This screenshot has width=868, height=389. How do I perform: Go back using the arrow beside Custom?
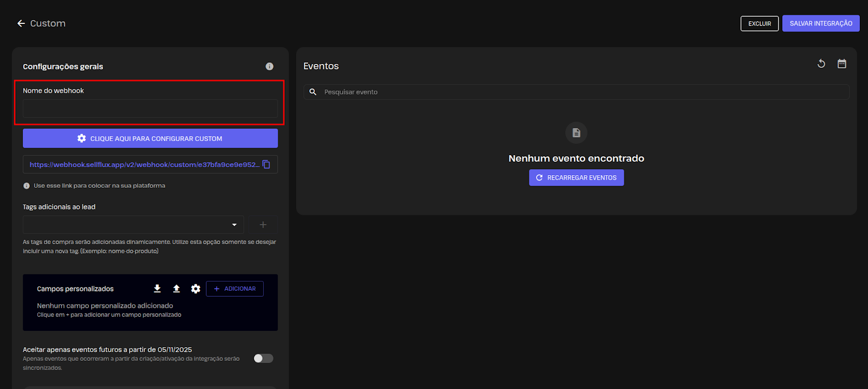click(21, 23)
